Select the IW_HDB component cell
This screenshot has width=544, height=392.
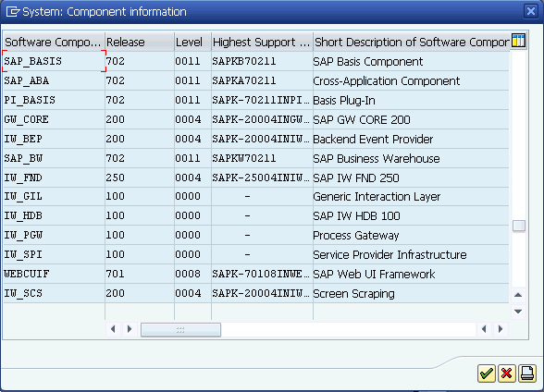(54, 216)
